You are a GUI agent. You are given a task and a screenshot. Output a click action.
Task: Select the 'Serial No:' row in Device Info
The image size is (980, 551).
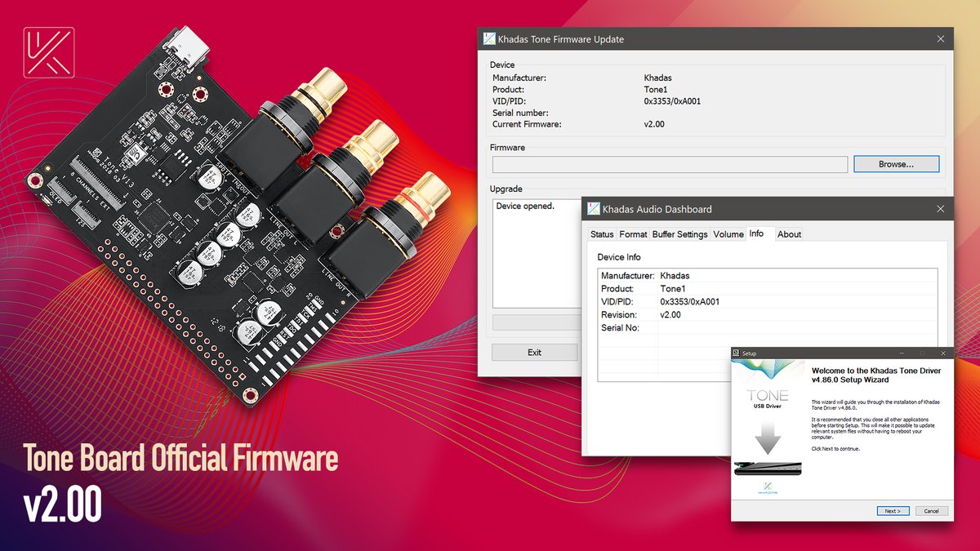(x=768, y=328)
